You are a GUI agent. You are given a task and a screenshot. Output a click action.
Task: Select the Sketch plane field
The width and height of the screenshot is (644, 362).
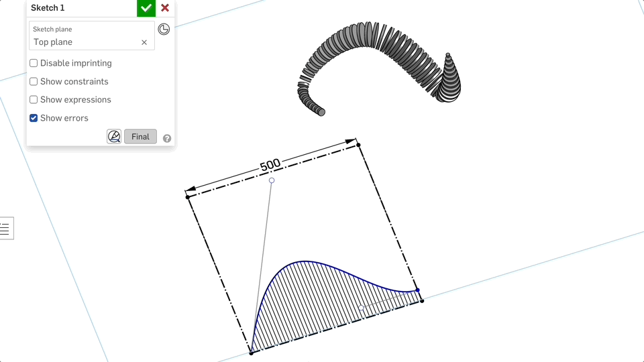coord(92,36)
